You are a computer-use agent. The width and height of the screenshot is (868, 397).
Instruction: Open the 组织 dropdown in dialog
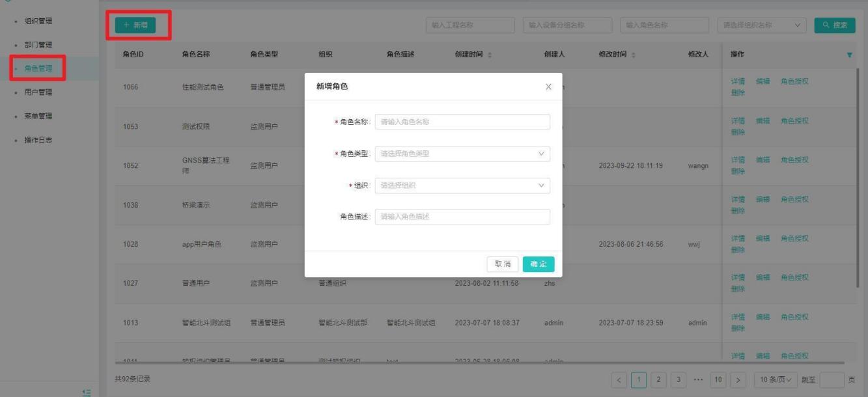[x=462, y=185]
